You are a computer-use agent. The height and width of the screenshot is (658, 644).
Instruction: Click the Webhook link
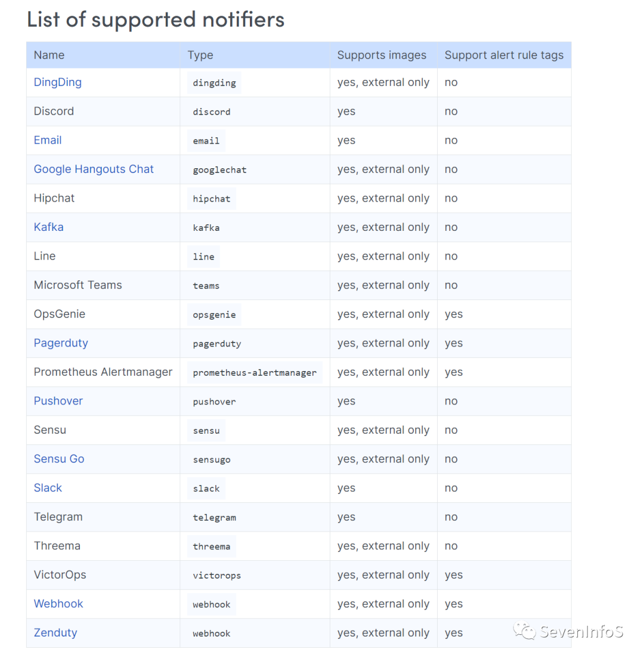pos(58,604)
